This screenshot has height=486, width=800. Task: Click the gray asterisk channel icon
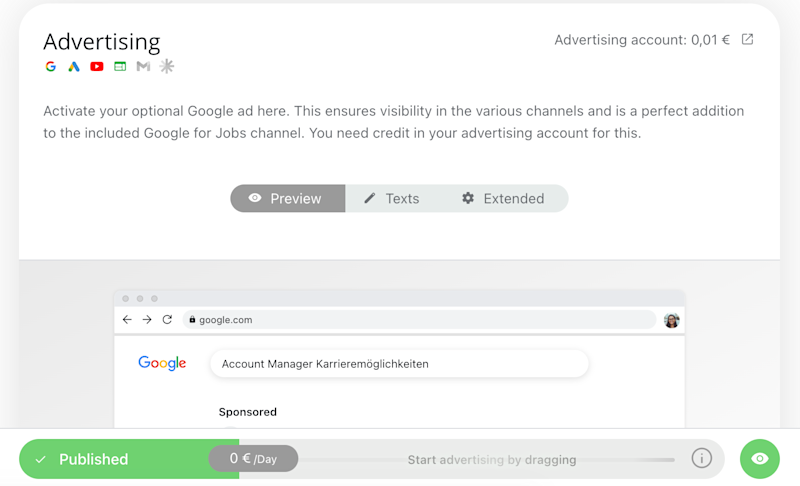[x=167, y=66]
